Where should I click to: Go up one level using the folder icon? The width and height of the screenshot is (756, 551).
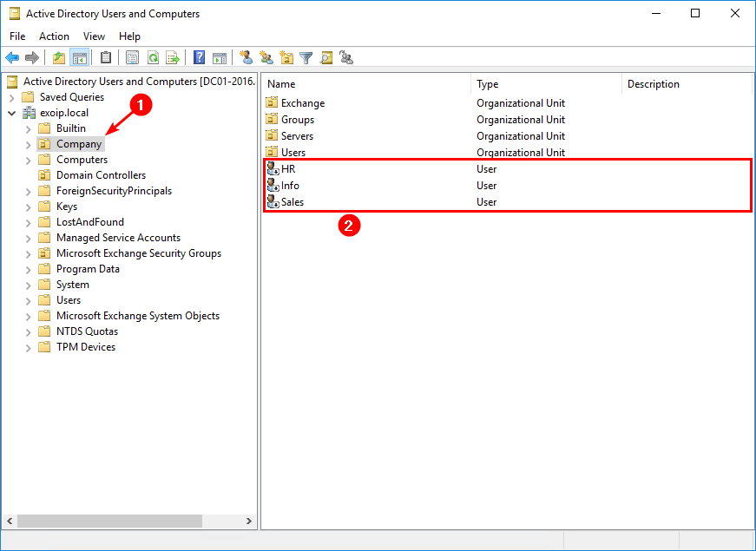[x=59, y=57]
